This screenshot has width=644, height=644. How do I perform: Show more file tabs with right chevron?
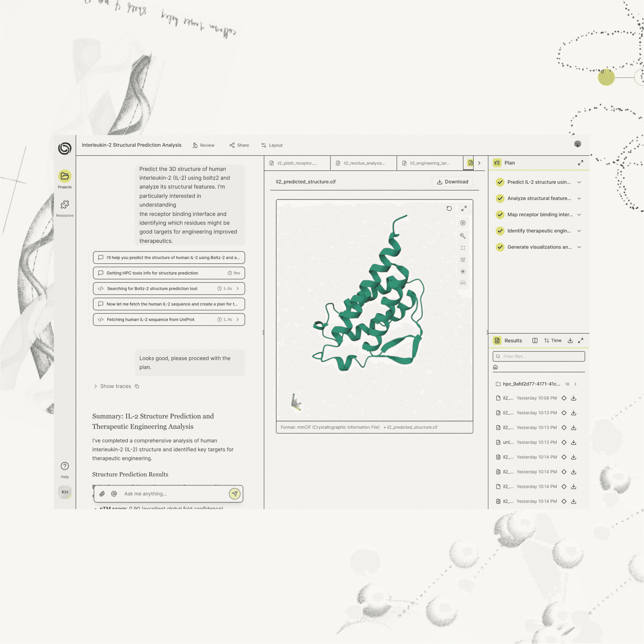point(479,163)
